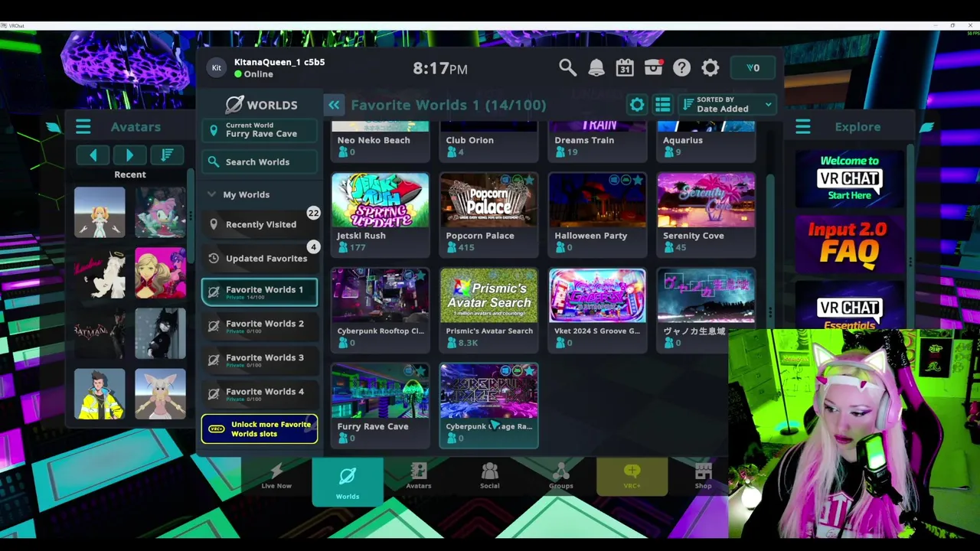Open the Club Orion world card

coord(488,141)
